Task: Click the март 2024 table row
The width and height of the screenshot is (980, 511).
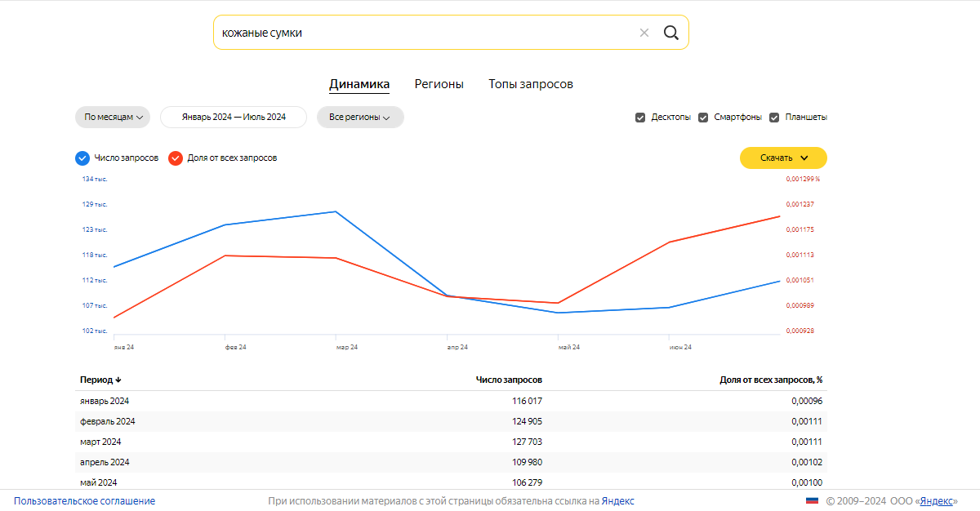Action: point(451,442)
